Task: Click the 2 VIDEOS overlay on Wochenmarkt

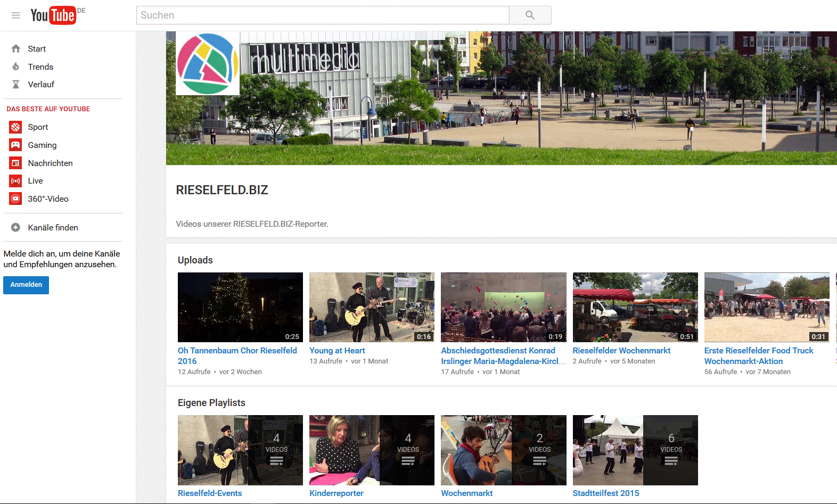Action: [x=539, y=450]
